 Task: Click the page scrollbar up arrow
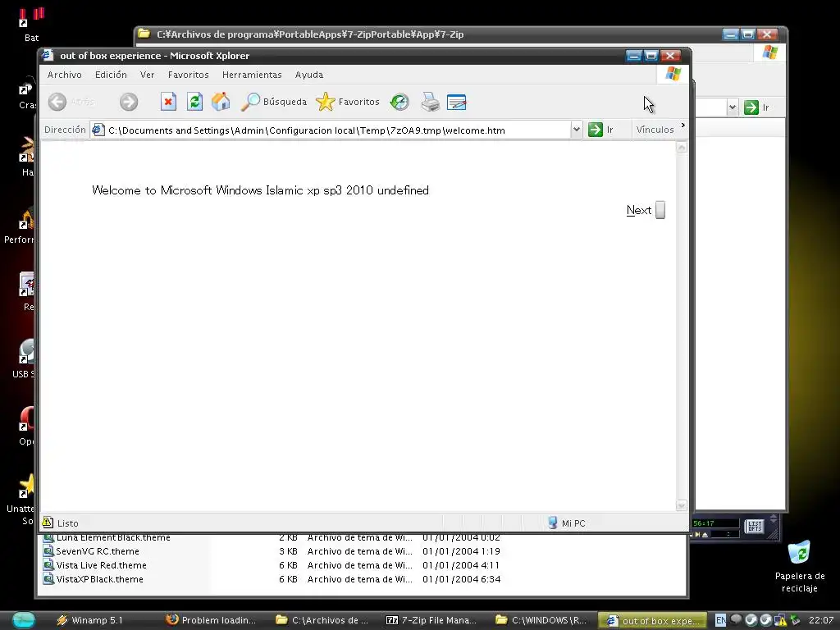pos(682,148)
